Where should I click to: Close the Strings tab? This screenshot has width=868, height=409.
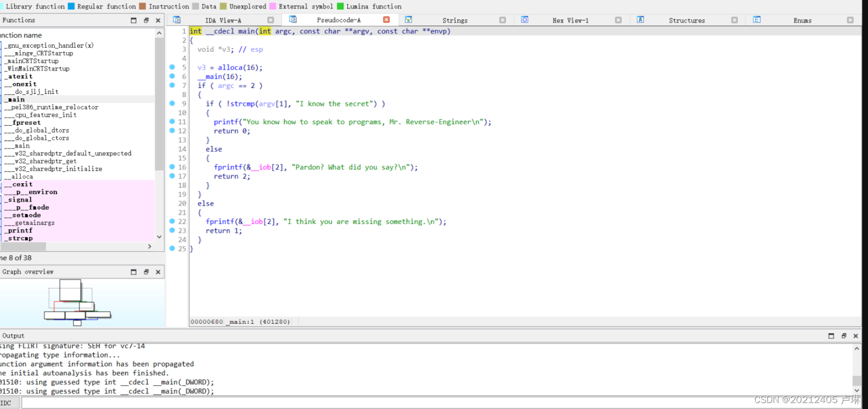point(503,20)
